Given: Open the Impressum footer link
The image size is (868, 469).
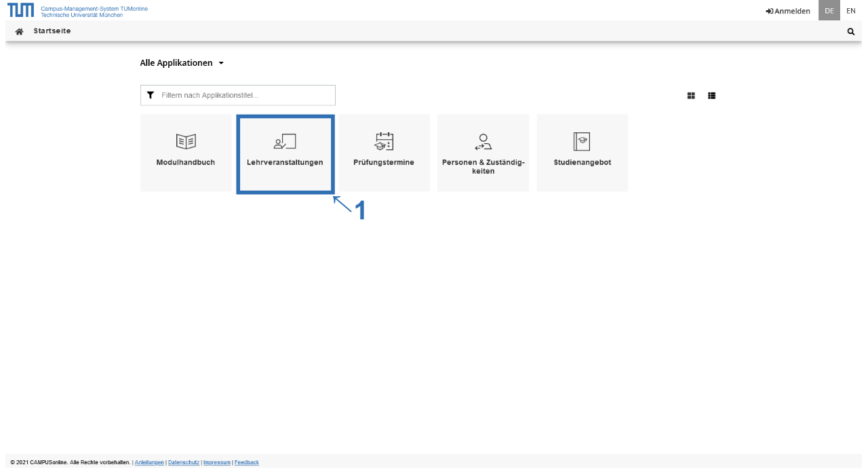Looking at the screenshot, I should [x=217, y=462].
